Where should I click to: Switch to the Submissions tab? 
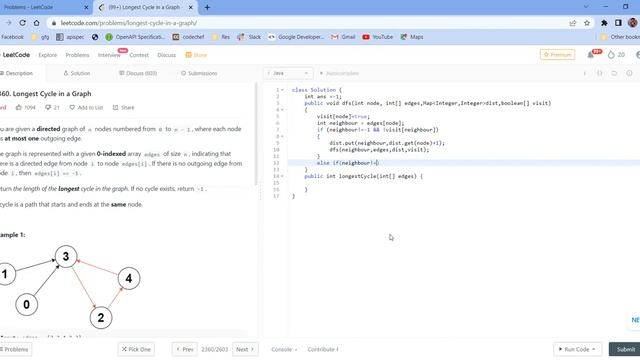pyautogui.click(x=199, y=73)
